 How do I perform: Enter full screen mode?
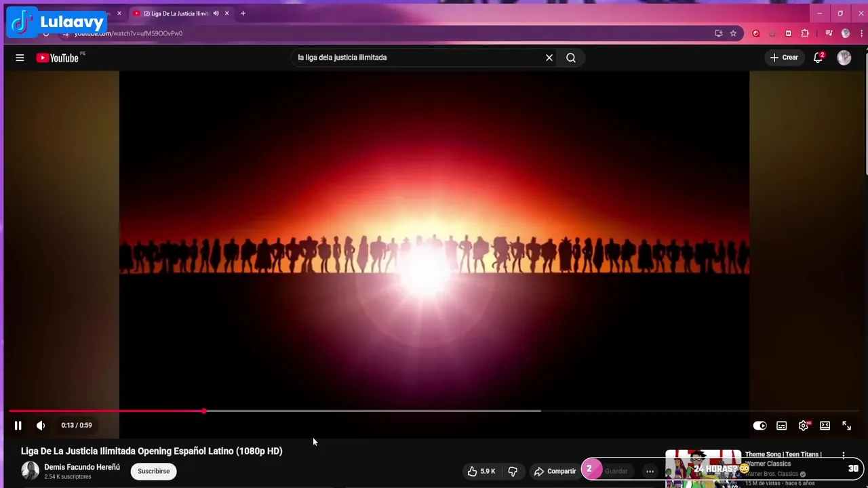coord(847,426)
